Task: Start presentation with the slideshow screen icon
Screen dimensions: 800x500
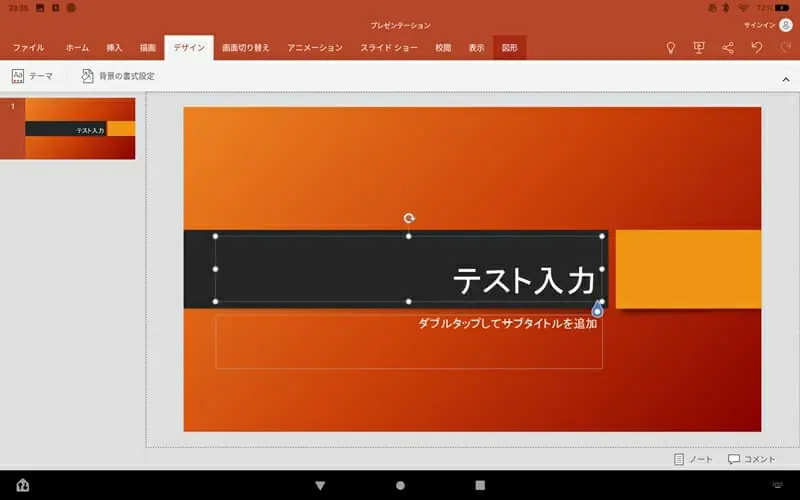Action: point(699,47)
